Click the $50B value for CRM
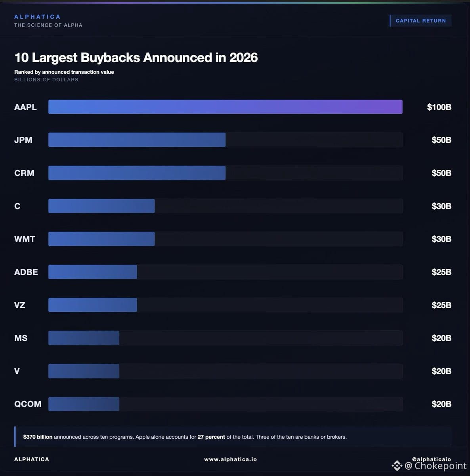The width and height of the screenshot is (470, 476). click(x=441, y=173)
